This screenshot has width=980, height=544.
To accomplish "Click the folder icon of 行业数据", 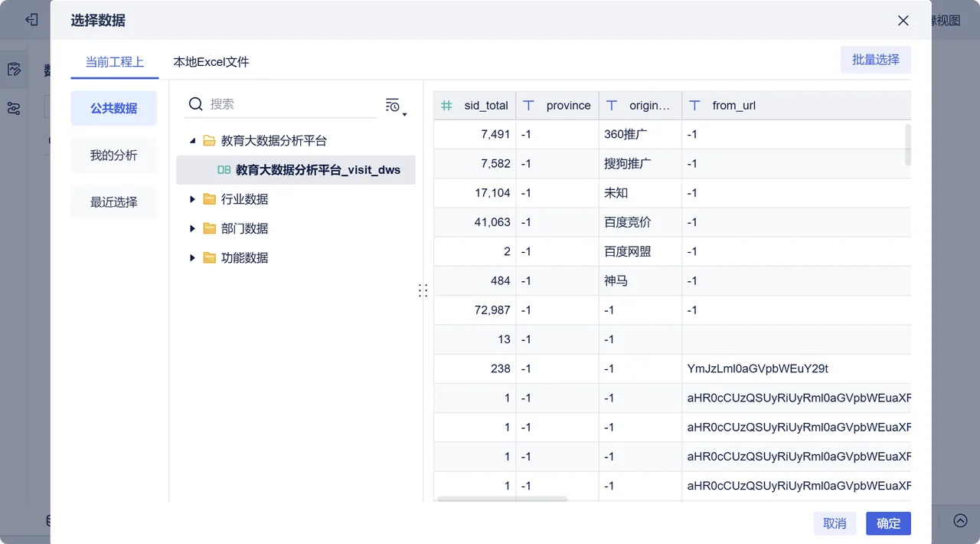I will pos(209,199).
